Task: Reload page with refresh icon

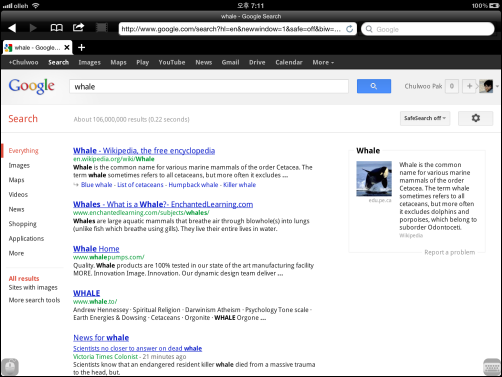Action: pyautogui.click(x=349, y=29)
